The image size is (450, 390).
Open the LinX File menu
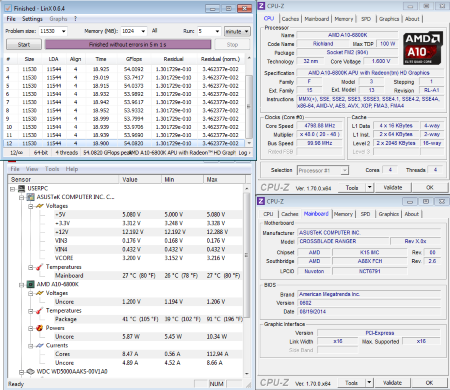(x=11, y=19)
